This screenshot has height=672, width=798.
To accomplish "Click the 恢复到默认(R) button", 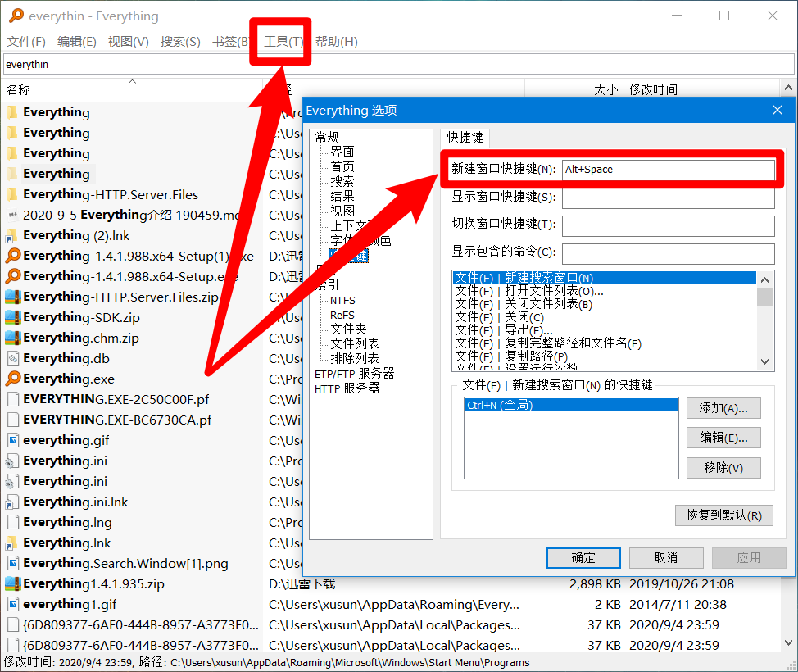I will click(x=723, y=515).
